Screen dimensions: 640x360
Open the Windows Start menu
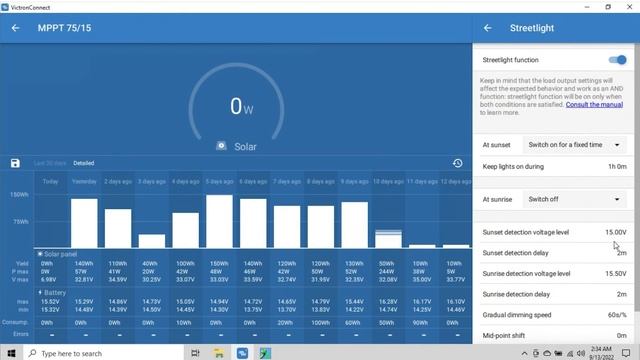(x=11, y=353)
